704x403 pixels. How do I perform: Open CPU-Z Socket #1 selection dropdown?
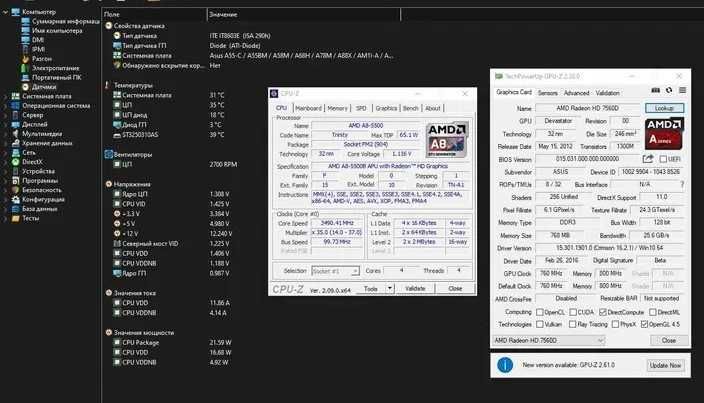[335, 271]
